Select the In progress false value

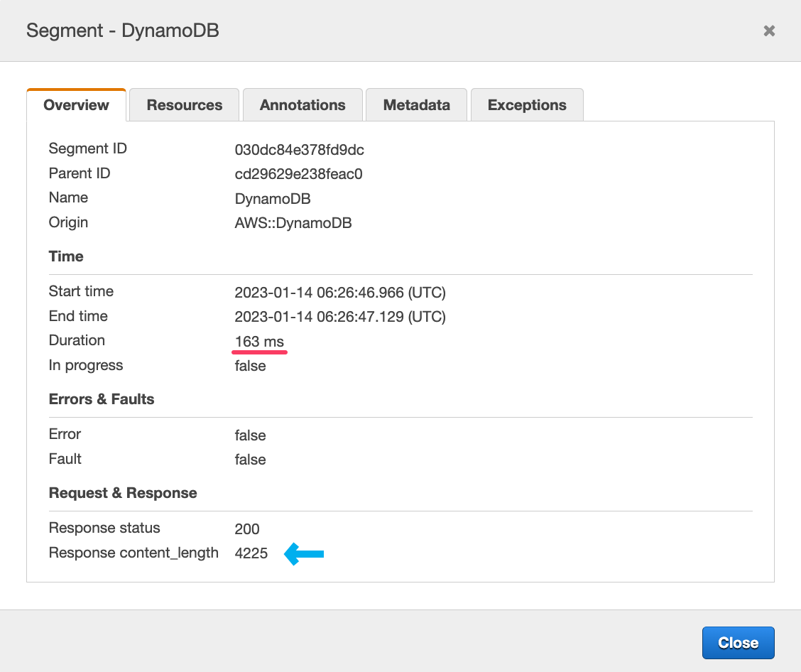tap(250, 365)
